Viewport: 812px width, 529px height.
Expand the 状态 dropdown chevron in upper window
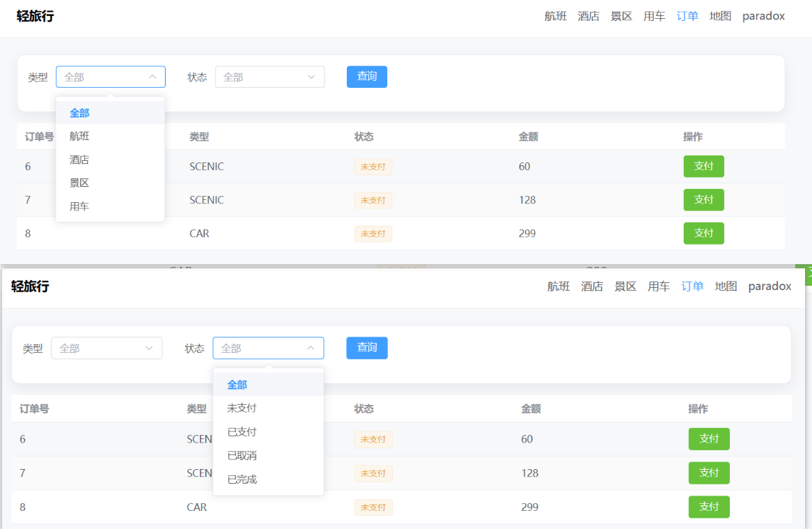[311, 77]
